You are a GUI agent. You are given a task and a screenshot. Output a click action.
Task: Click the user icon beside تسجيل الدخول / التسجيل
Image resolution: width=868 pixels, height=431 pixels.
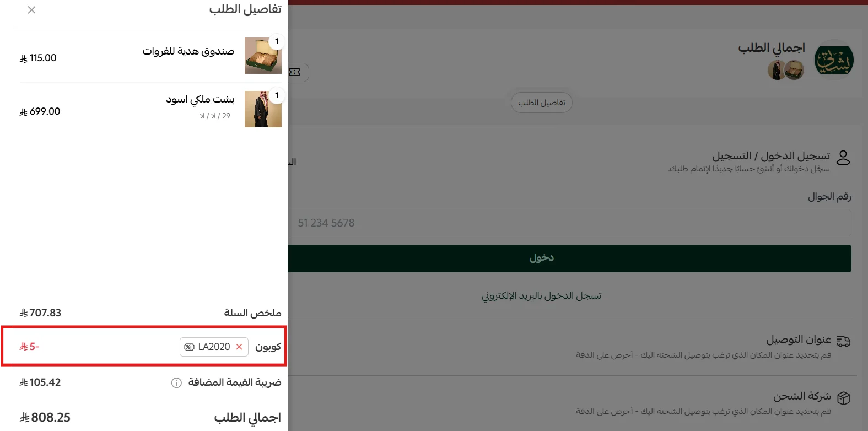[x=843, y=158]
